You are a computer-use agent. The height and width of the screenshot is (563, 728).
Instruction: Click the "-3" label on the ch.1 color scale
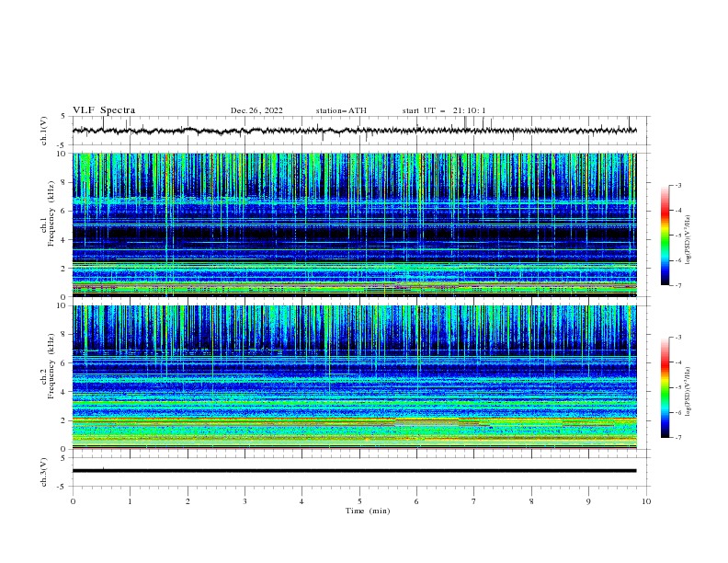pyautogui.click(x=678, y=185)
